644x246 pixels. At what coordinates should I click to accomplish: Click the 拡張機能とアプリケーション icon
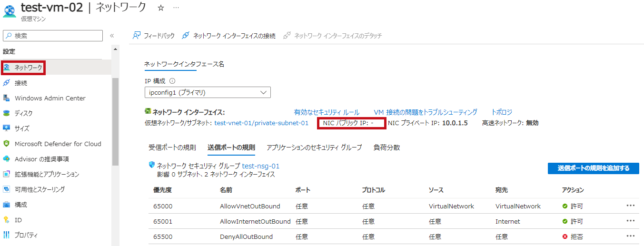pos(7,174)
